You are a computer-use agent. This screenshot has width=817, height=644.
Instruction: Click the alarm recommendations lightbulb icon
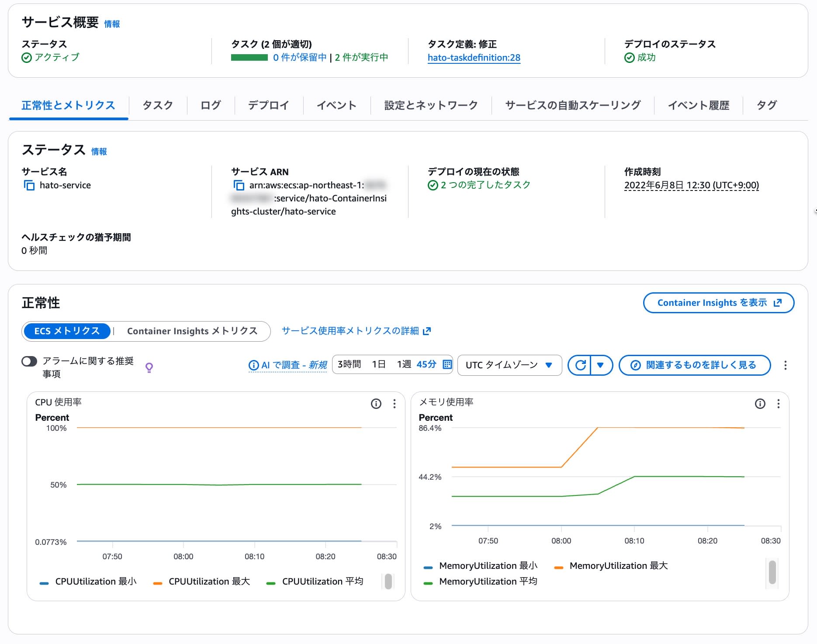click(150, 367)
